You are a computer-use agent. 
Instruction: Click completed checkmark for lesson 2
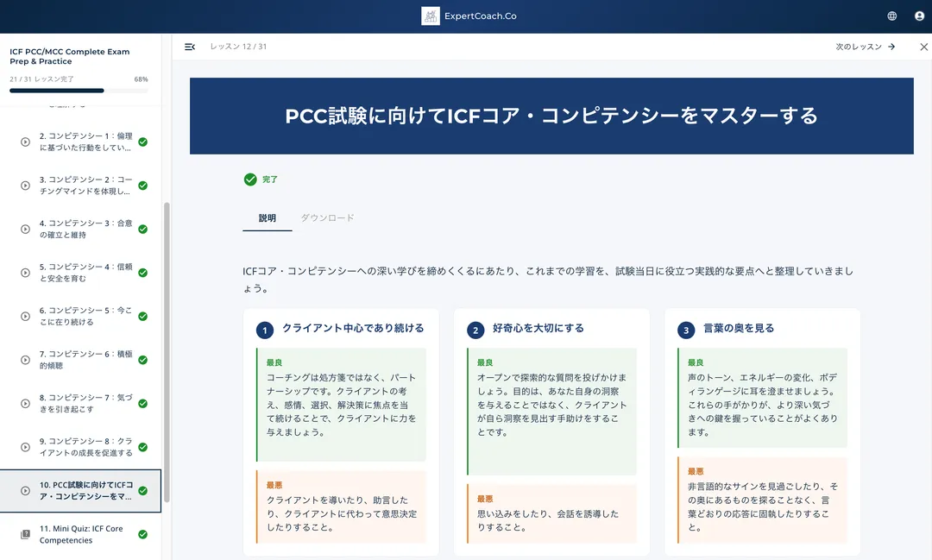142,142
